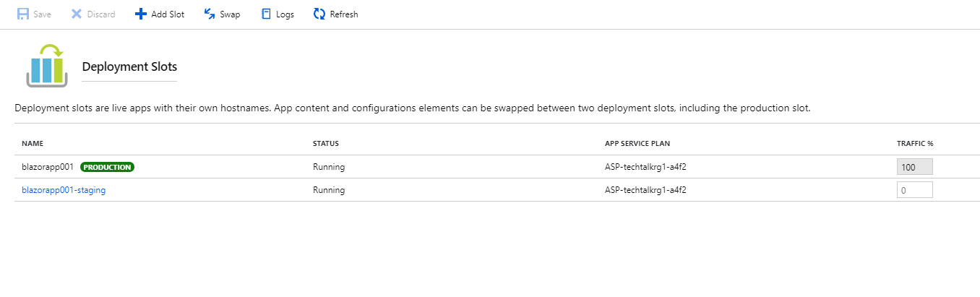Image resolution: width=980 pixels, height=297 pixels.
Task: Click the Add Slot plus icon
Action: 140,14
